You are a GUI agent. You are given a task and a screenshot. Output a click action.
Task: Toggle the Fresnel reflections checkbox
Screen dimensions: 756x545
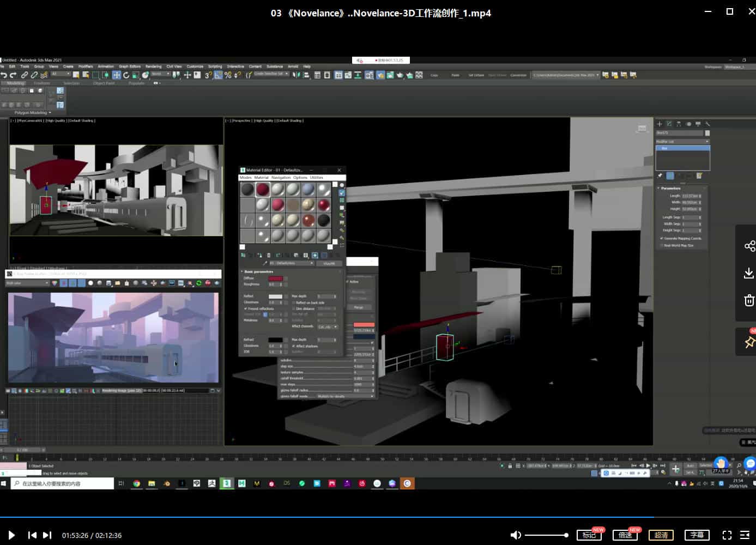[246, 308]
